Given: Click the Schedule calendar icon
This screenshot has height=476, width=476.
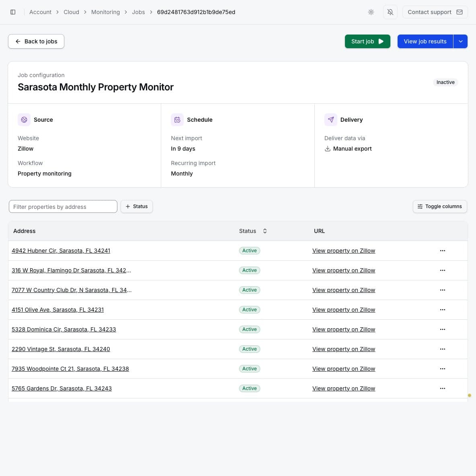Looking at the screenshot, I should tap(177, 120).
